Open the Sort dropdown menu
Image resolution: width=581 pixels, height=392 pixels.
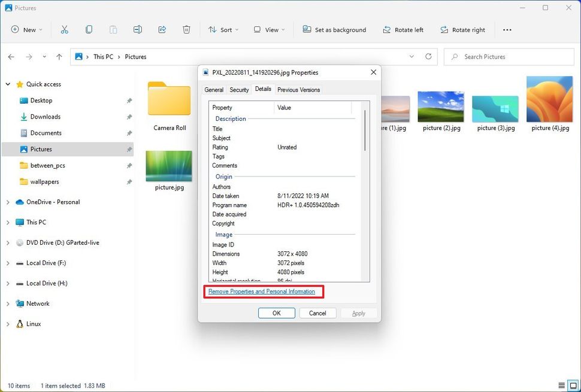pos(223,29)
